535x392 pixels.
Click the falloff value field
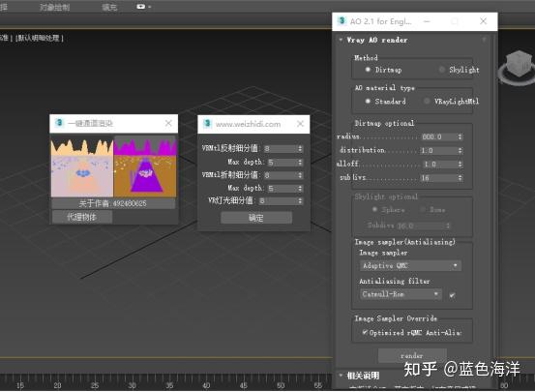[439, 165]
